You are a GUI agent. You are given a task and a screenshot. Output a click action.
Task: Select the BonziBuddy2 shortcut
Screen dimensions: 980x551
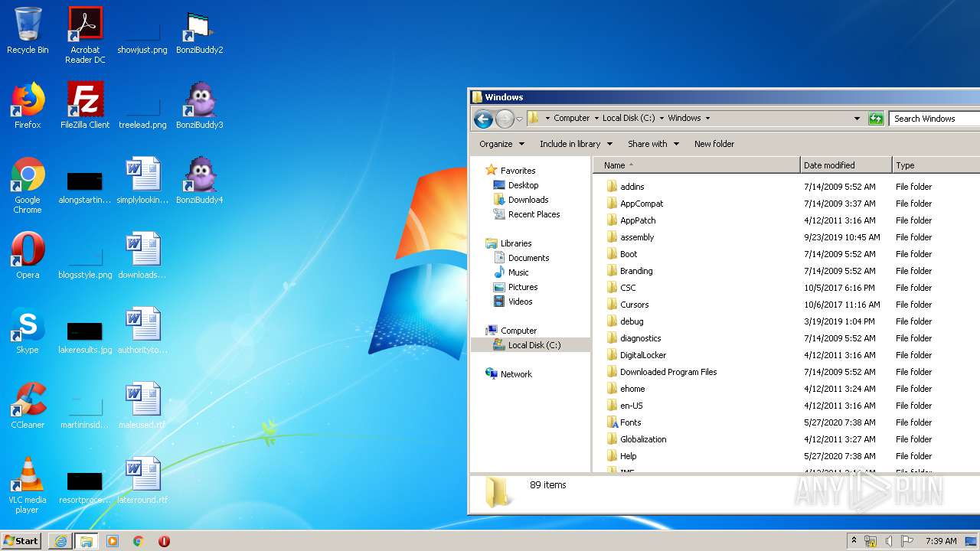[199, 31]
